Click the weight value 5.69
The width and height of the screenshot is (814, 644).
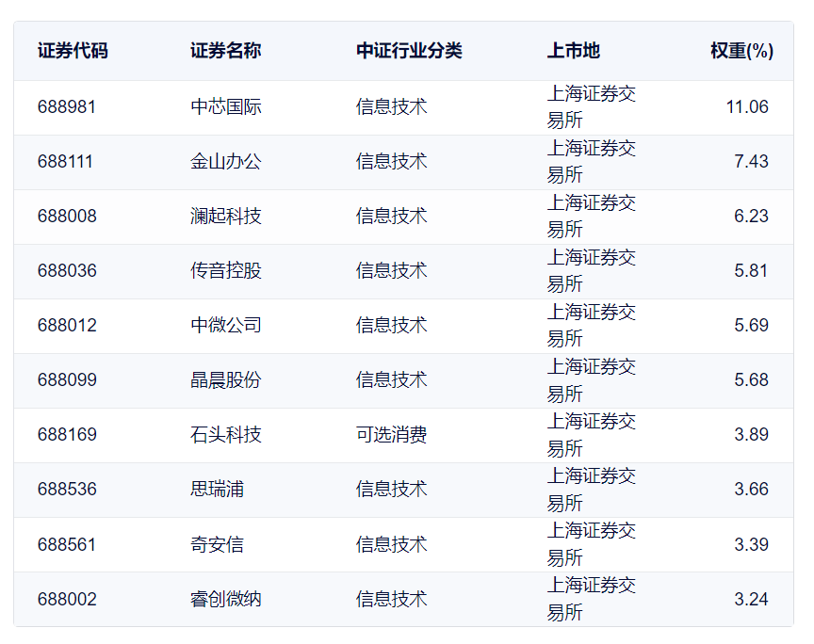click(751, 326)
